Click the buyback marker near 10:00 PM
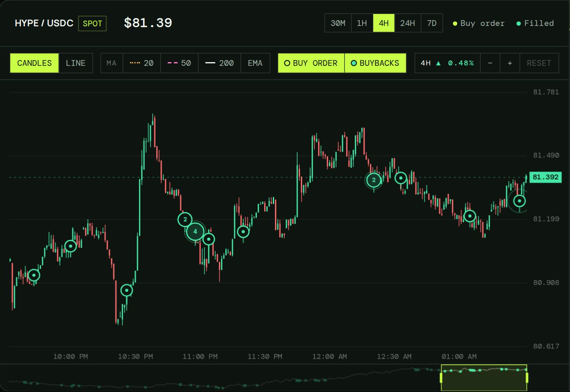The height and width of the screenshot is (392, 570). click(x=71, y=246)
